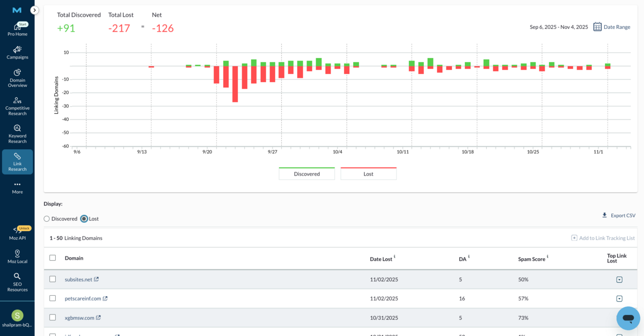This screenshot has height=336, width=644.
Task: Click the Date Range calendar icon
Action: 597,26
